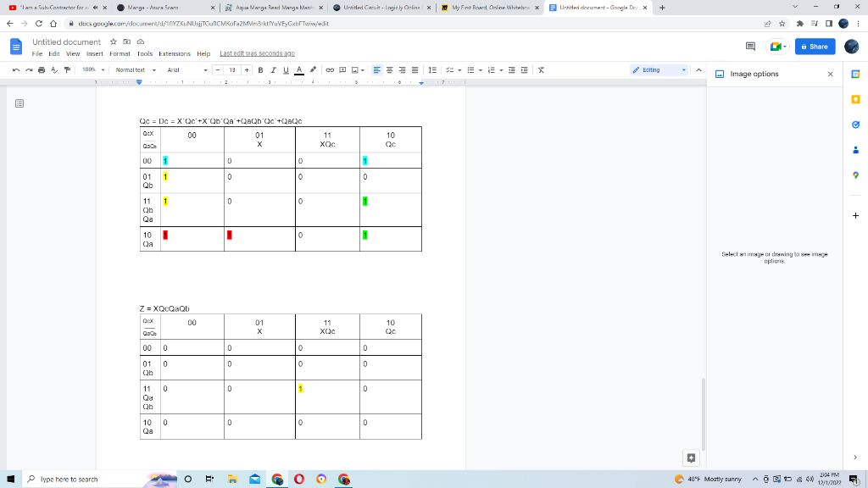Click the Clear formatting icon
868x488 pixels.
542,70
